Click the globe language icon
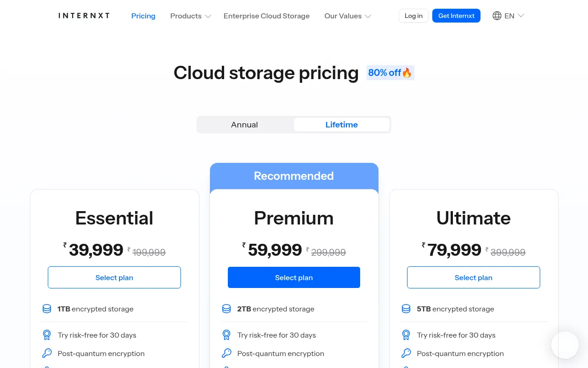Viewport: 588px width, 368px height. click(497, 16)
